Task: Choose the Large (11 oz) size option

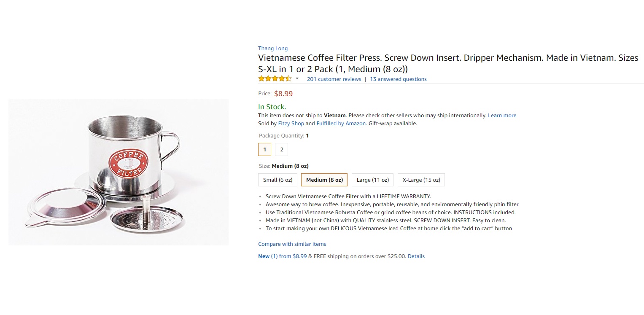Action: [x=372, y=180]
